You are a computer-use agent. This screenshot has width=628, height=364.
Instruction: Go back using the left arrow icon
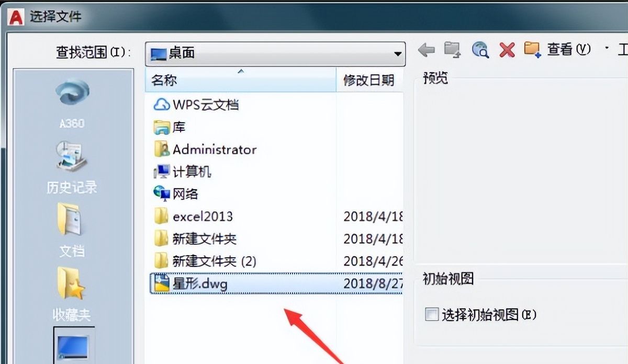coord(427,50)
